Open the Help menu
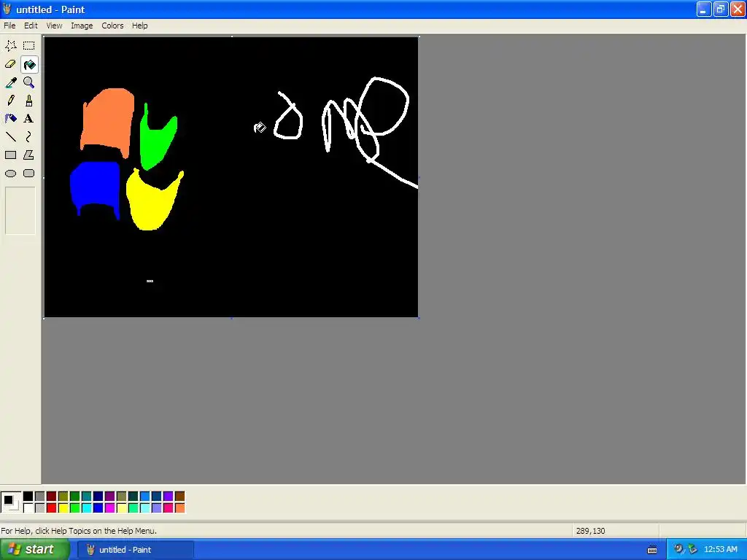Viewport: 747px width, 560px height. click(x=139, y=26)
